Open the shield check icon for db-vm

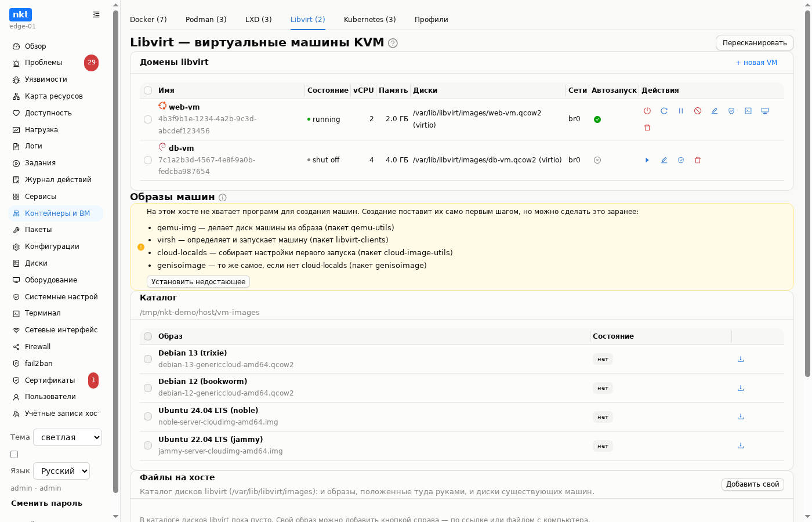point(681,160)
